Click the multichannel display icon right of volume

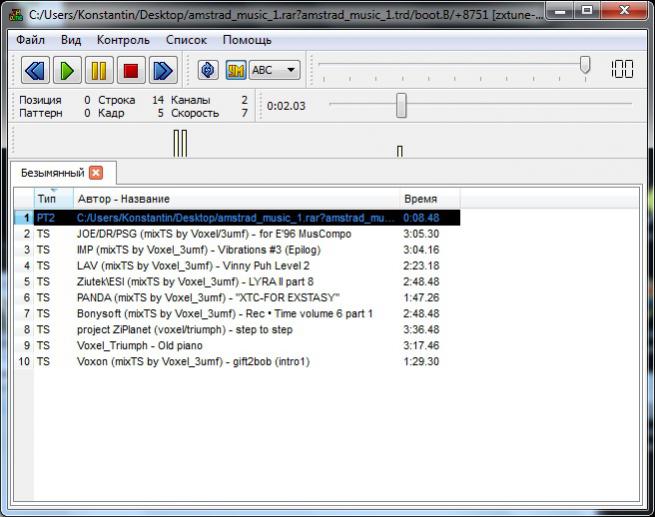pos(622,69)
